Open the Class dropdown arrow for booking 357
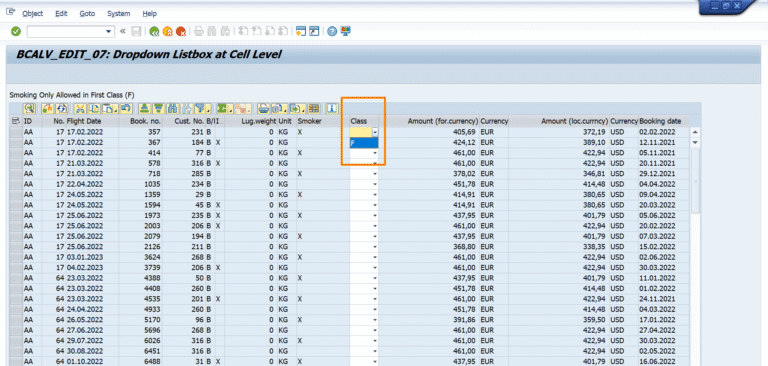The image size is (768, 366). pyautogui.click(x=375, y=132)
